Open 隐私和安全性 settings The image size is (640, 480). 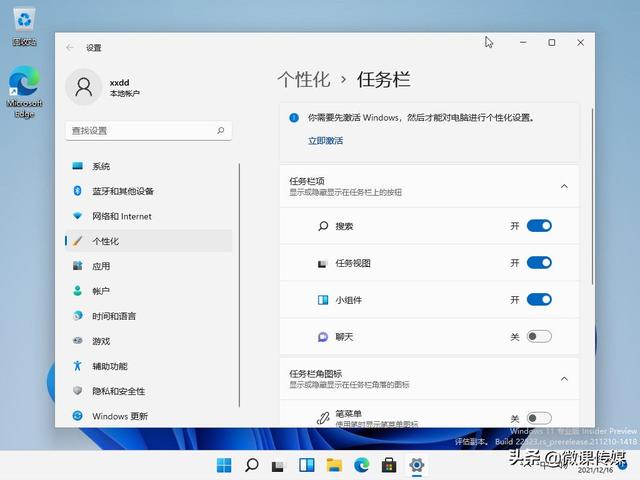(x=149, y=391)
